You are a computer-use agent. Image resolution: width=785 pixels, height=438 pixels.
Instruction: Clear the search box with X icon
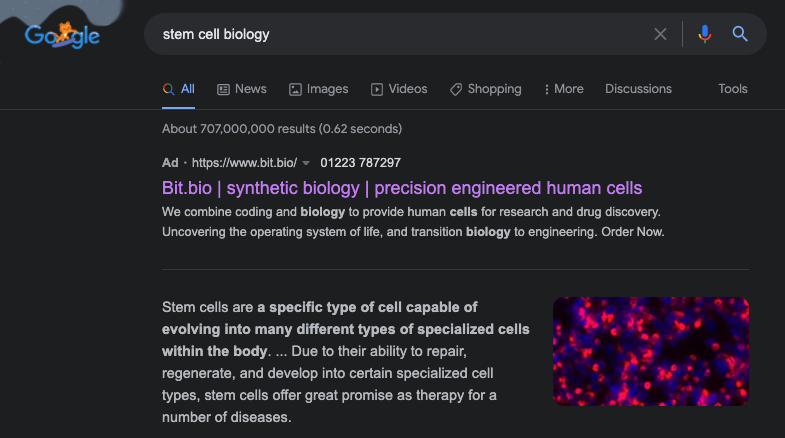(x=660, y=34)
